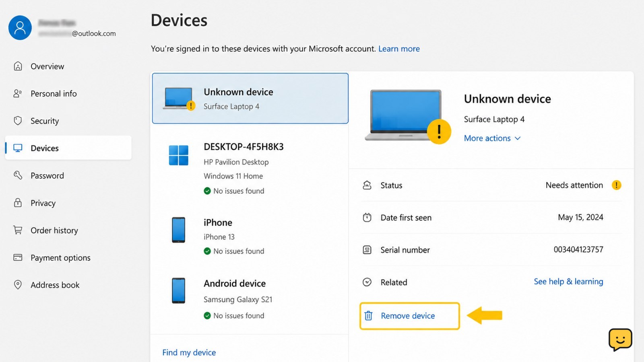Click Surface Laptop 4 text in details panel
Viewport: 644px width, 362px height.
point(494,119)
